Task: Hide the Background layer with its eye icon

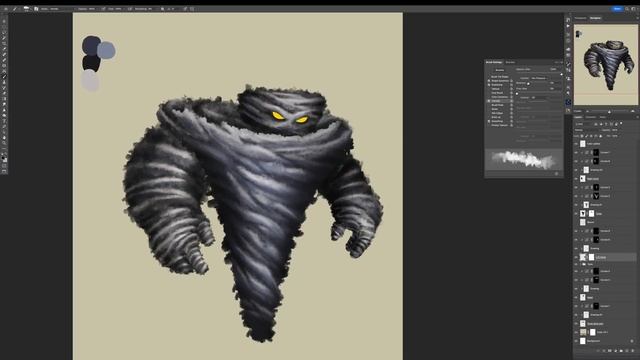Action: coord(576,341)
